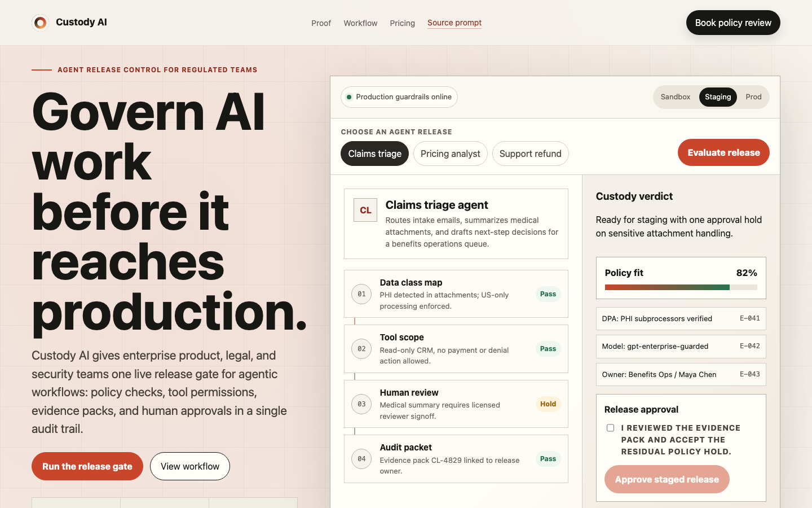
Task: Click the Production guardrails online pill
Action: pos(399,97)
